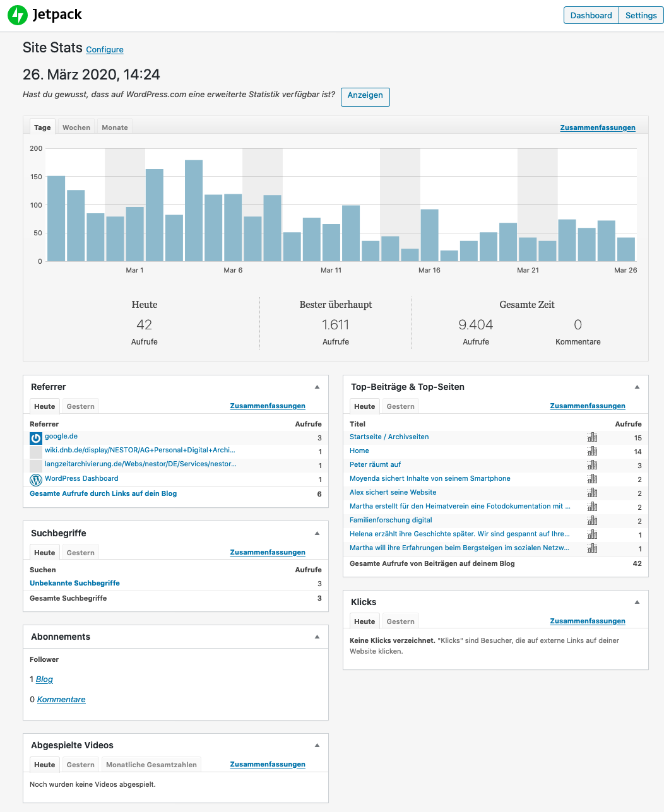Image resolution: width=664 pixels, height=812 pixels.
Task: Click the WordPress Dashboard referrer icon
Action: [36, 480]
